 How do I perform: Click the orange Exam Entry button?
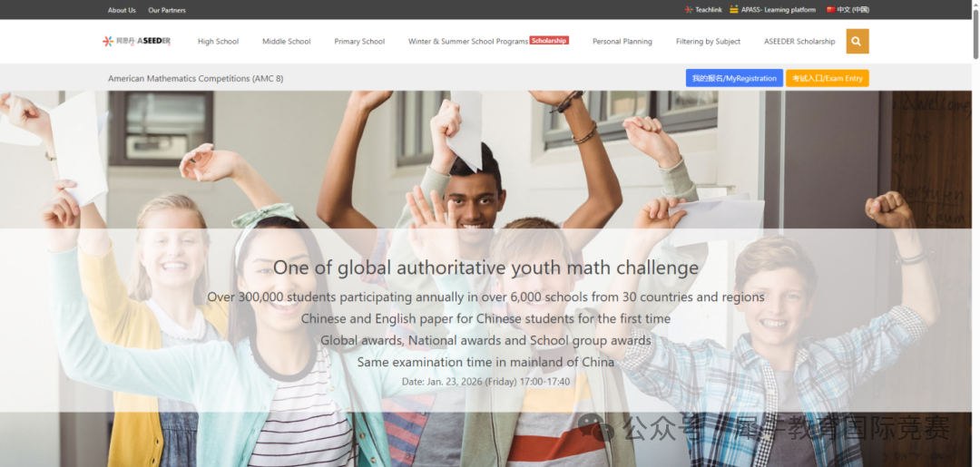click(x=827, y=78)
